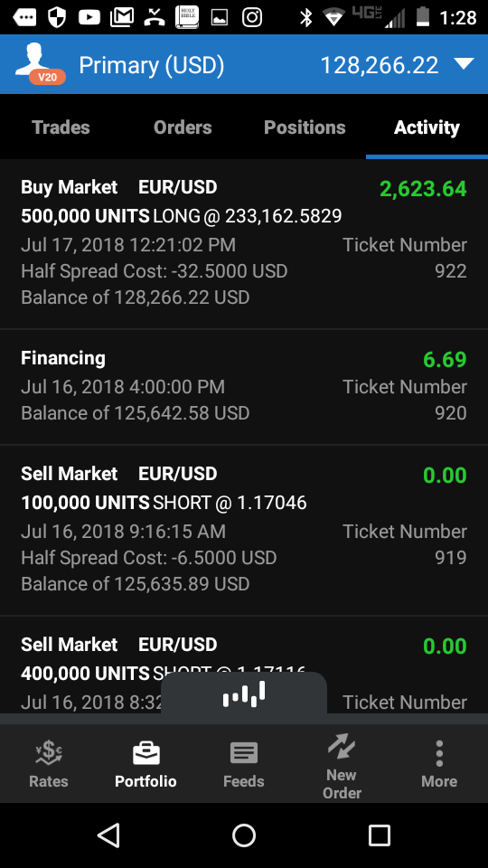Viewport: 488px width, 868px height.
Task: Open Sell Market 100,000 units entry
Action: [x=244, y=531]
